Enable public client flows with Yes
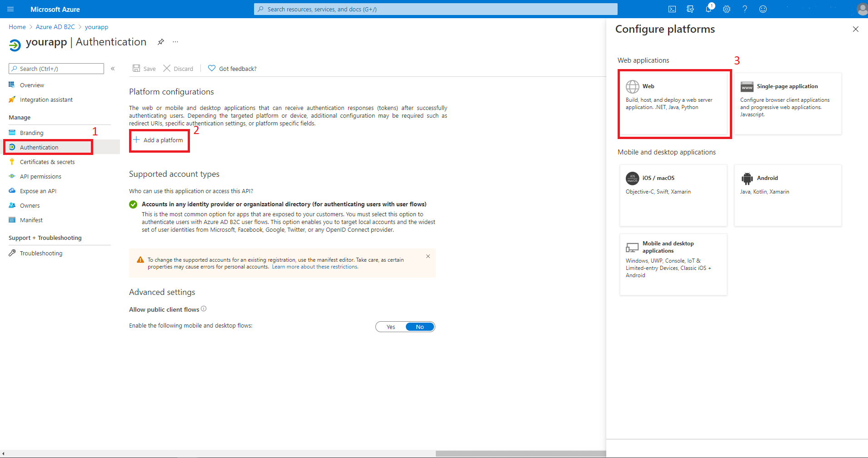Screen dimensions: 868x458 tap(390, 326)
